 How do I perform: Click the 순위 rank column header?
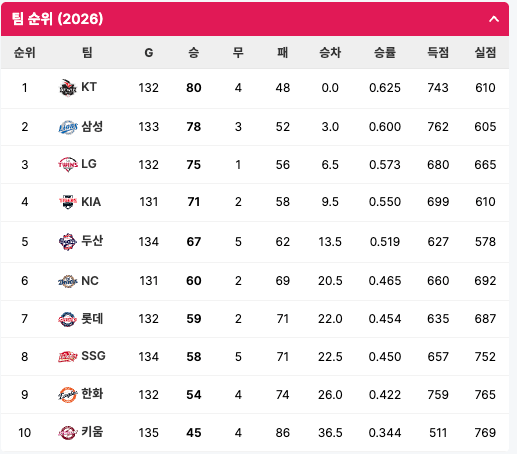click(x=25, y=53)
